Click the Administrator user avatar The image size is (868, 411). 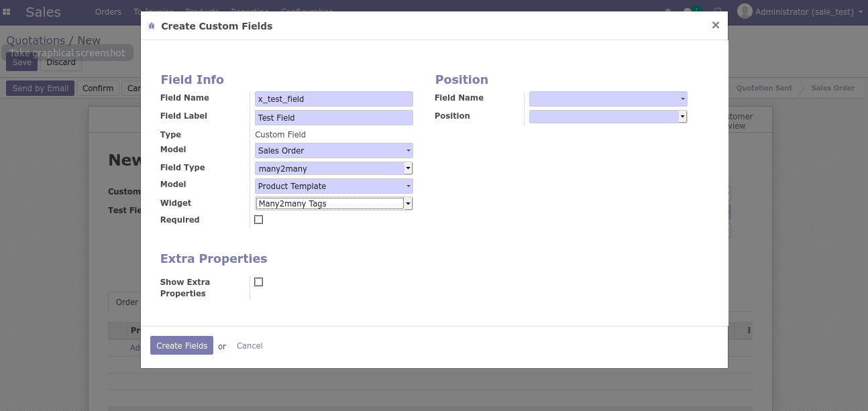[x=744, y=11]
